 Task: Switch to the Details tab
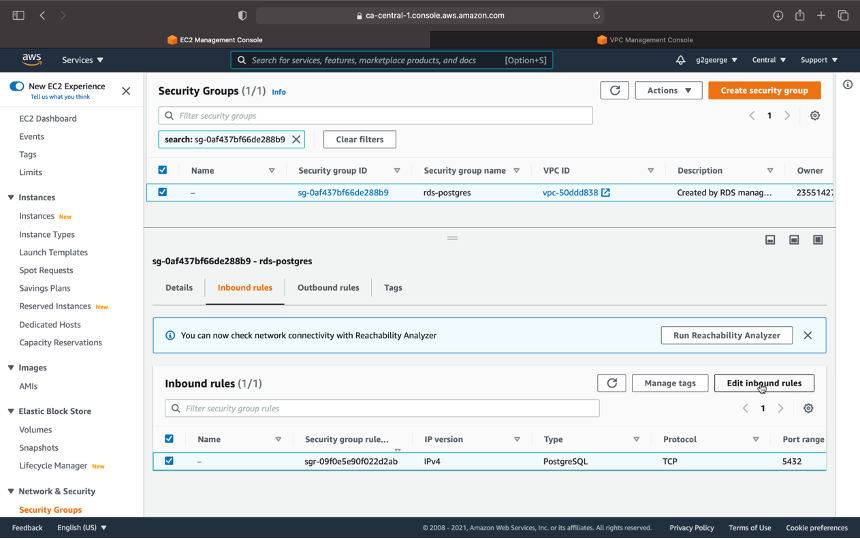tap(179, 287)
